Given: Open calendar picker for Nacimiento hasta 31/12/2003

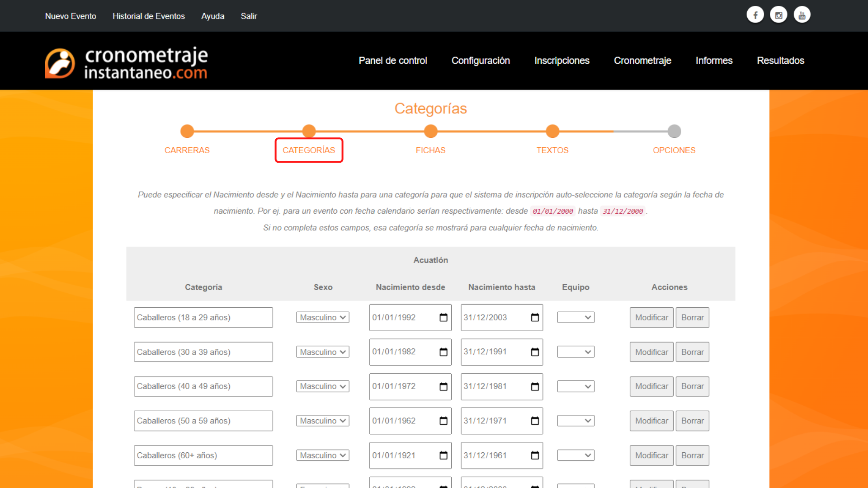Looking at the screenshot, I should (535, 318).
